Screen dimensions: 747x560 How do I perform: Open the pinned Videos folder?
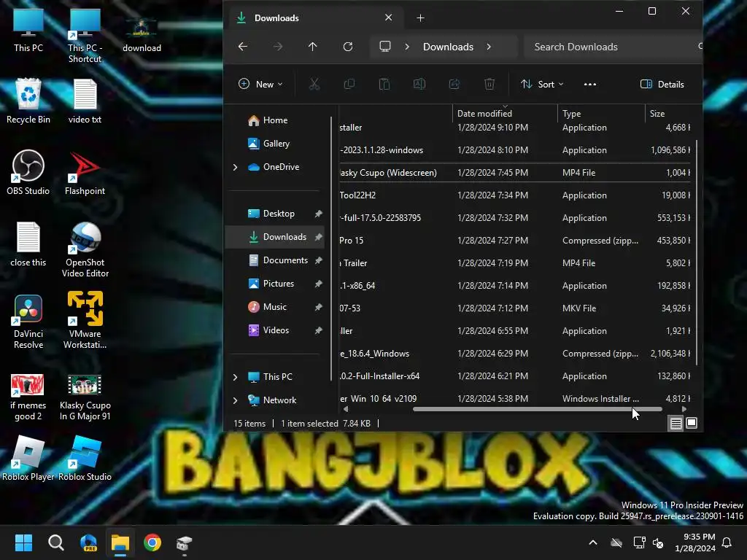(x=276, y=330)
